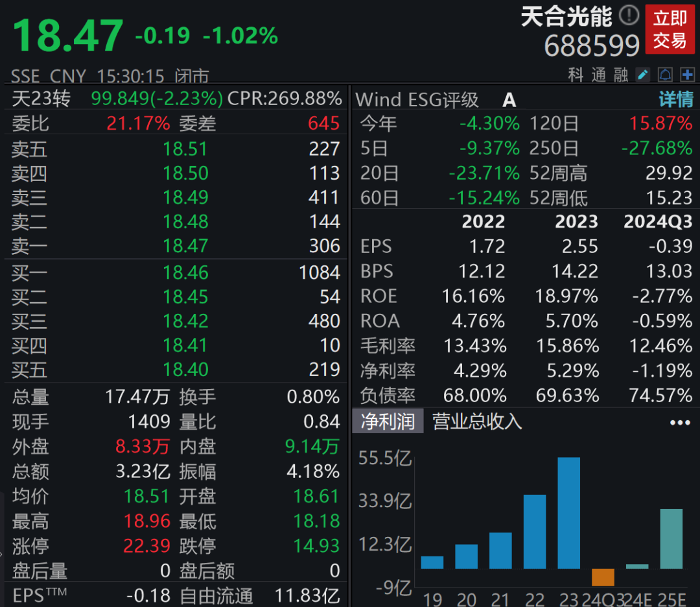Click the teal 25E forecast bar
The image size is (700, 607).
click(x=671, y=539)
